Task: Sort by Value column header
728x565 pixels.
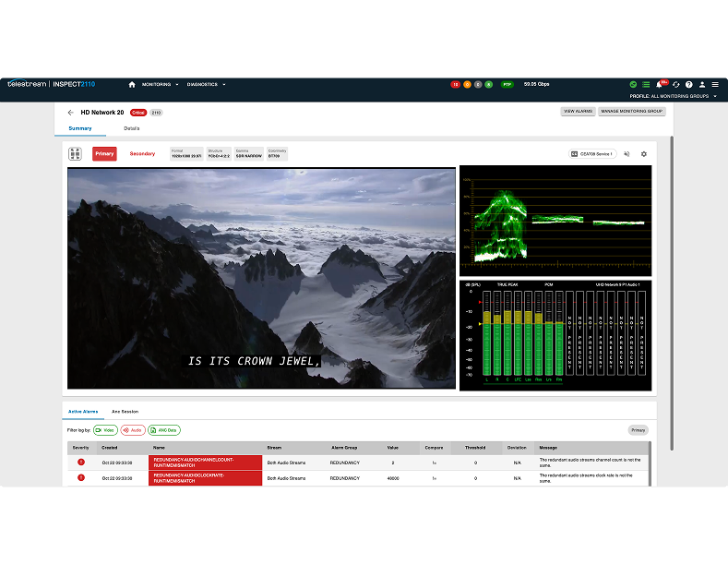Action: tap(393, 448)
